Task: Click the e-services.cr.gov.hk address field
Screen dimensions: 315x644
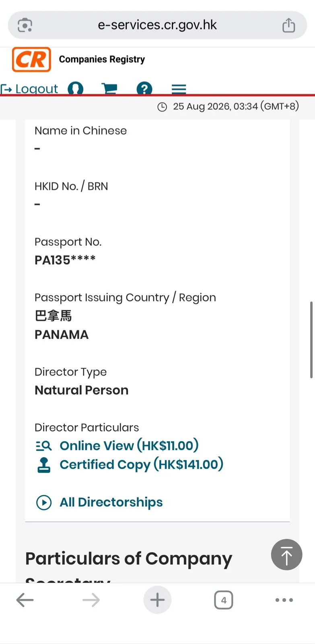Action: coord(157,25)
